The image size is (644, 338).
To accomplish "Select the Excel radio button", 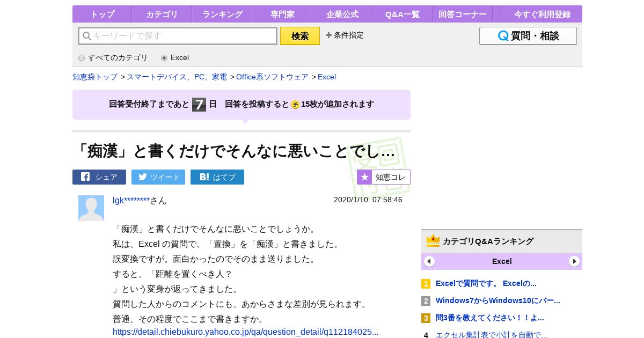I will click(164, 58).
